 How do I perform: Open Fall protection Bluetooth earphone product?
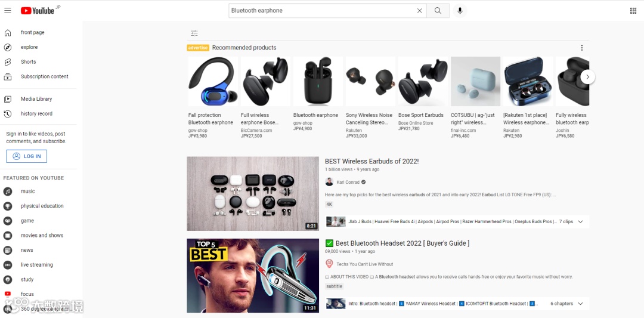(213, 97)
